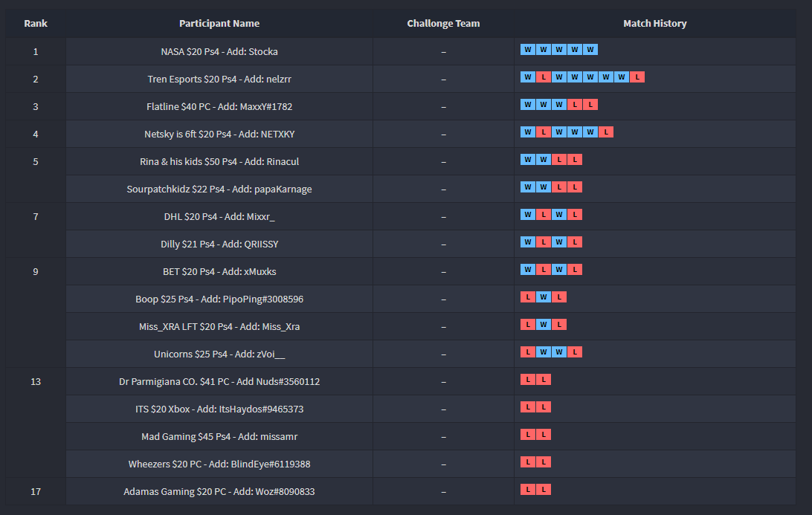
Task: Select participant NASA $20 Ps4 - Add: Stocka
Action: 219,51
